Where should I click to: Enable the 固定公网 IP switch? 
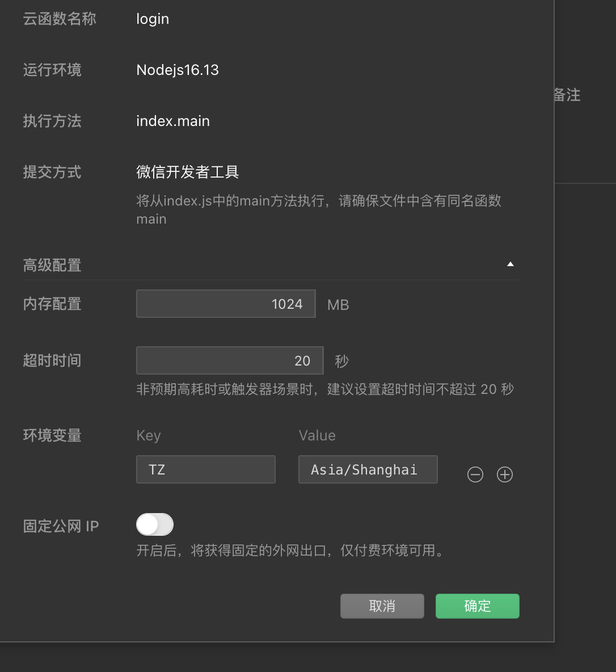click(155, 524)
